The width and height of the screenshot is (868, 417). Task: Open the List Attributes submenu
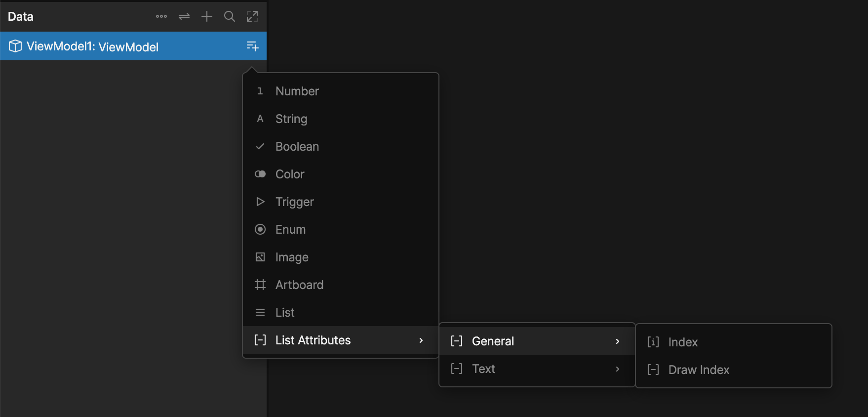[x=341, y=340]
